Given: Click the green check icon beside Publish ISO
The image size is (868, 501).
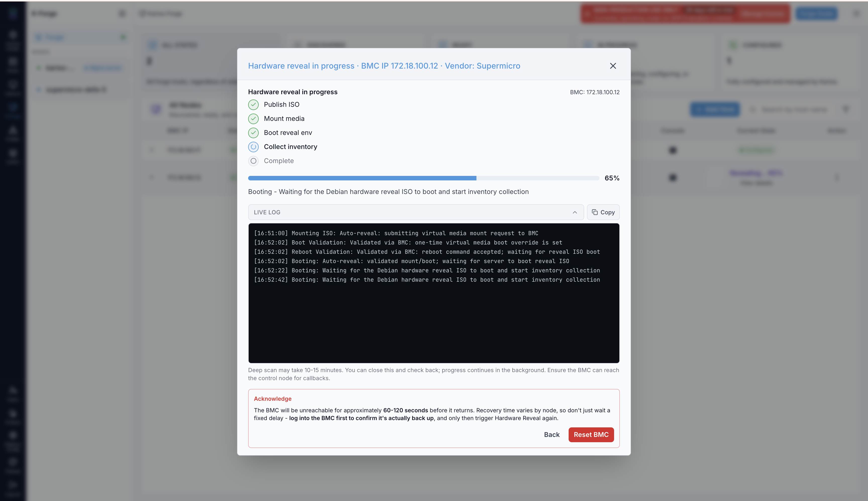Looking at the screenshot, I should point(253,105).
